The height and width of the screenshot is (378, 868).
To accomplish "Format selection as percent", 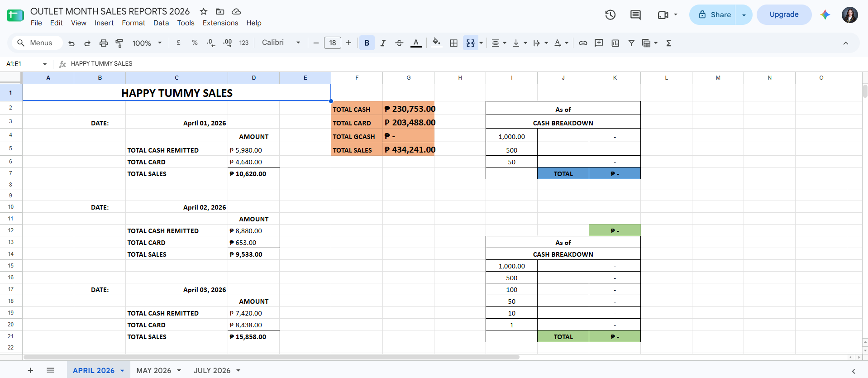I will tap(195, 43).
